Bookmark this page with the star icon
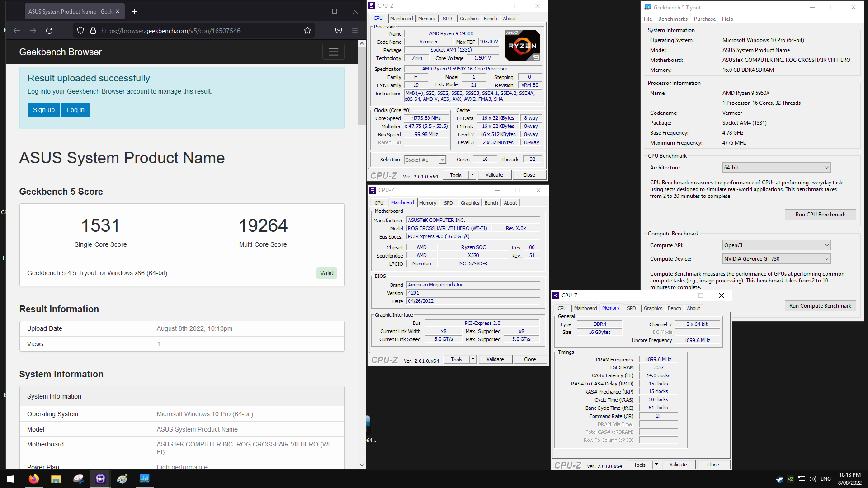 307,31
